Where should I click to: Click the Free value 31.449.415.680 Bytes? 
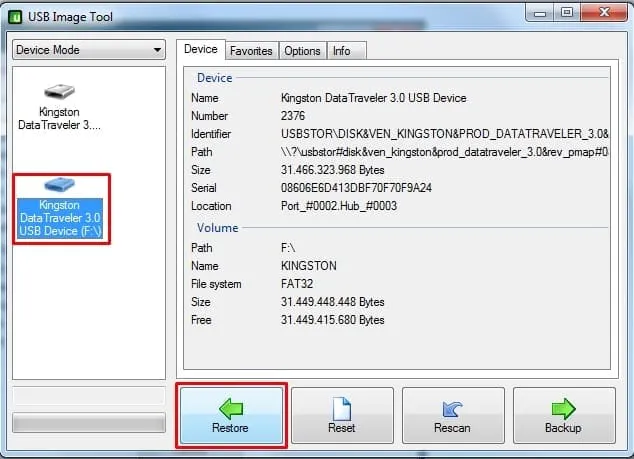(x=332, y=320)
